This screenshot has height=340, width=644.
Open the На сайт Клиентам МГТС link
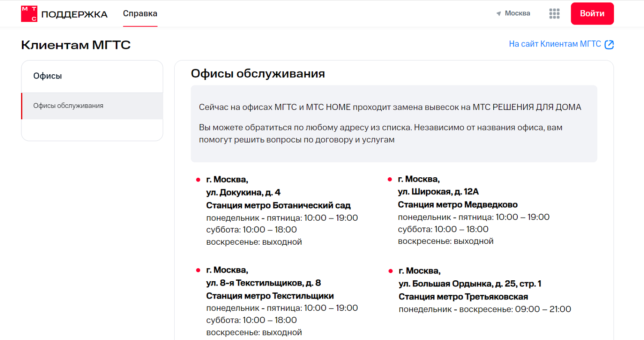point(555,44)
